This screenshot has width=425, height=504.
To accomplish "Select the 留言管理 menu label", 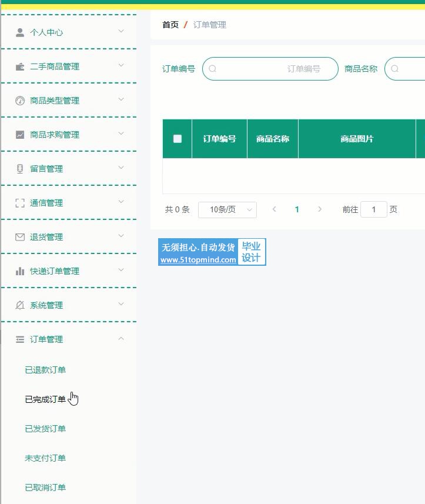I will 46,169.
